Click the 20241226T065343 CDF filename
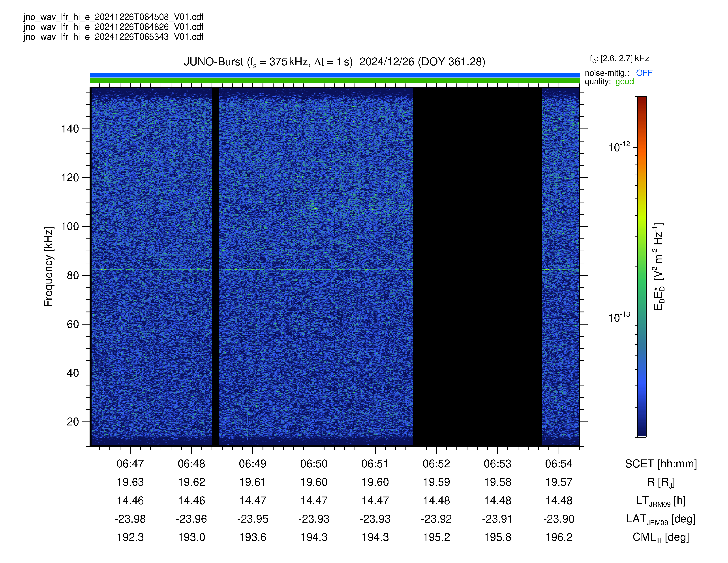728x563 pixels. coord(113,37)
